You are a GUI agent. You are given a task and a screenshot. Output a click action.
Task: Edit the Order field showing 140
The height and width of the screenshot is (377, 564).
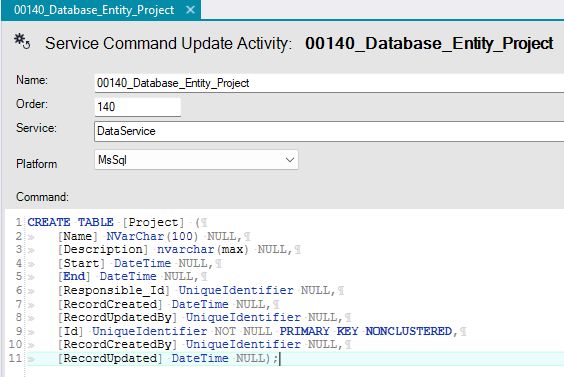[x=137, y=107]
